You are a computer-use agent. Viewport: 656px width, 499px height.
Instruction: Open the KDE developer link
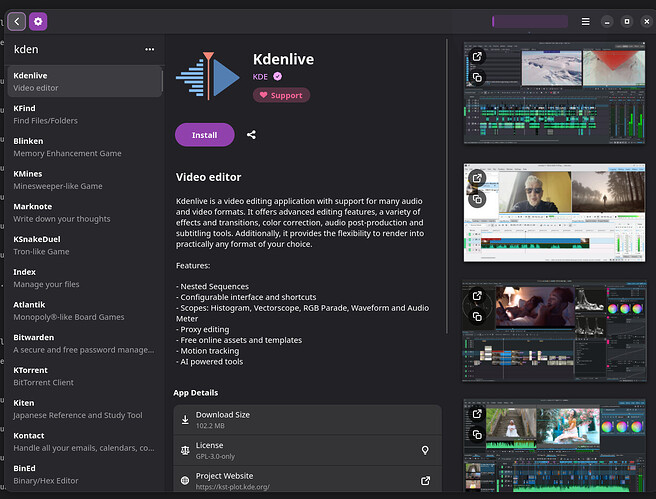[x=260, y=77]
